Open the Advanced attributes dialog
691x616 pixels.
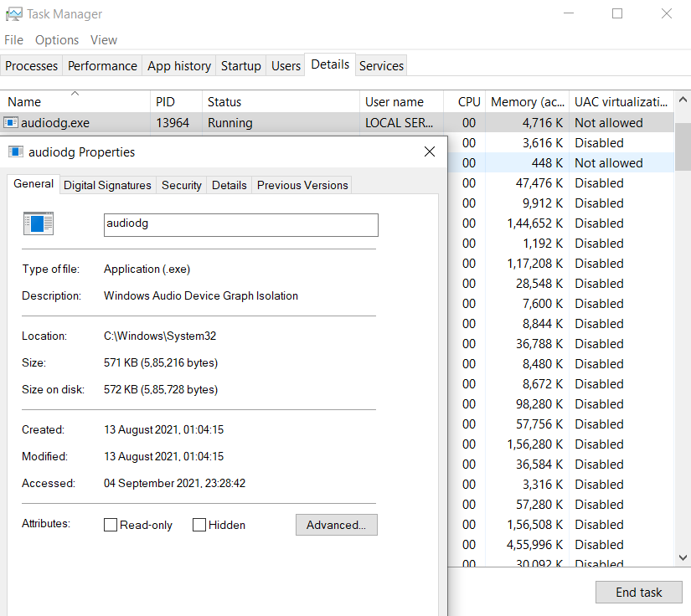tap(336, 525)
